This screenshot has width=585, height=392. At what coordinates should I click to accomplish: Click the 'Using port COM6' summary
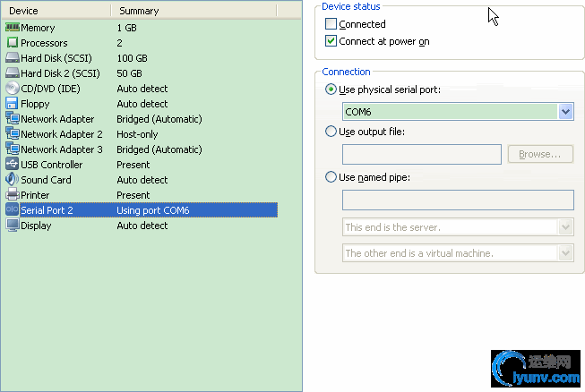click(x=153, y=210)
